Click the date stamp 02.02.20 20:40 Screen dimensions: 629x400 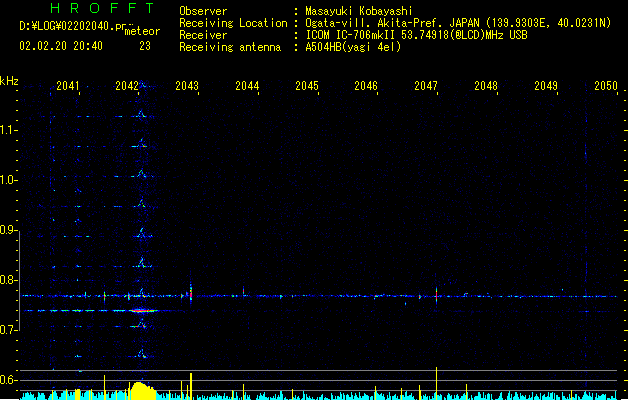pyautogui.click(x=61, y=46)
